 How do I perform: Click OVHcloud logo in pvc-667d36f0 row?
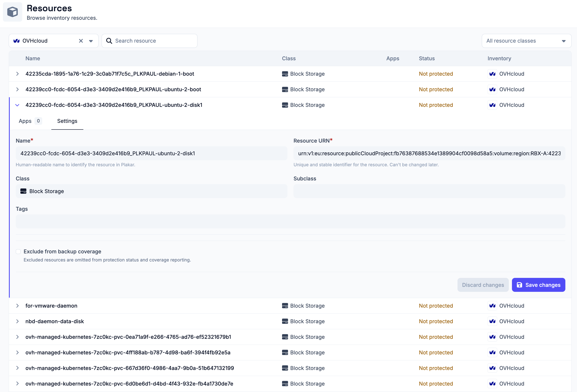492,368
